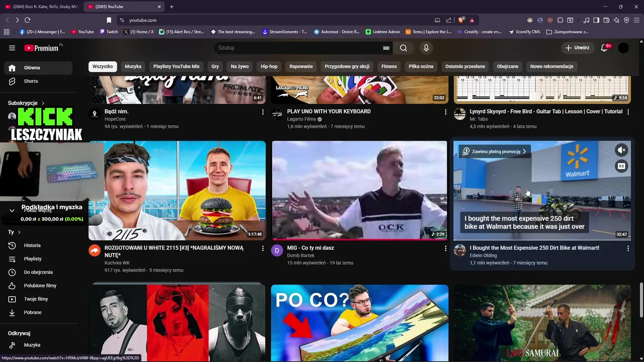Image resolution: width=644 pixels, height=362 pixels.
Task: Click the search magnifier button
Action: [x=404, y=48]
